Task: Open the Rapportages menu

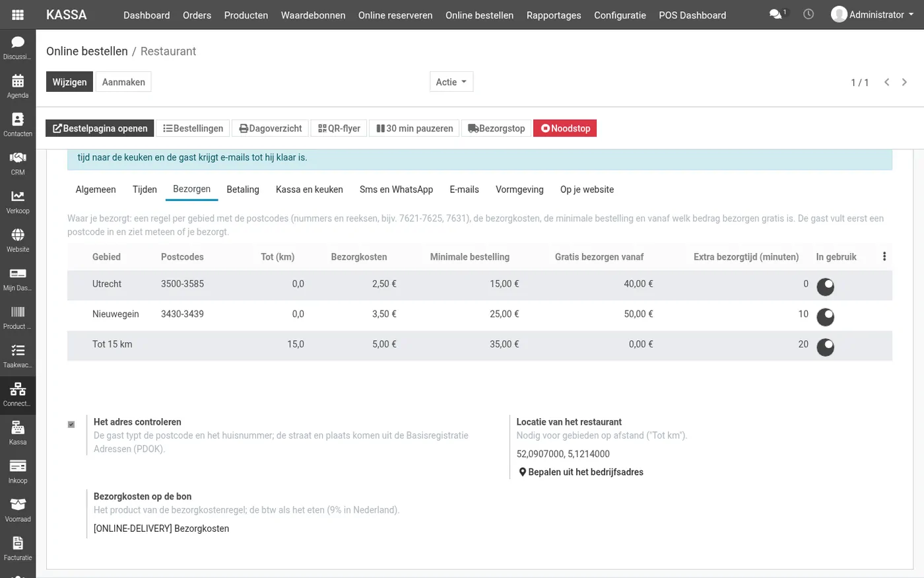Action: point(554,15)
